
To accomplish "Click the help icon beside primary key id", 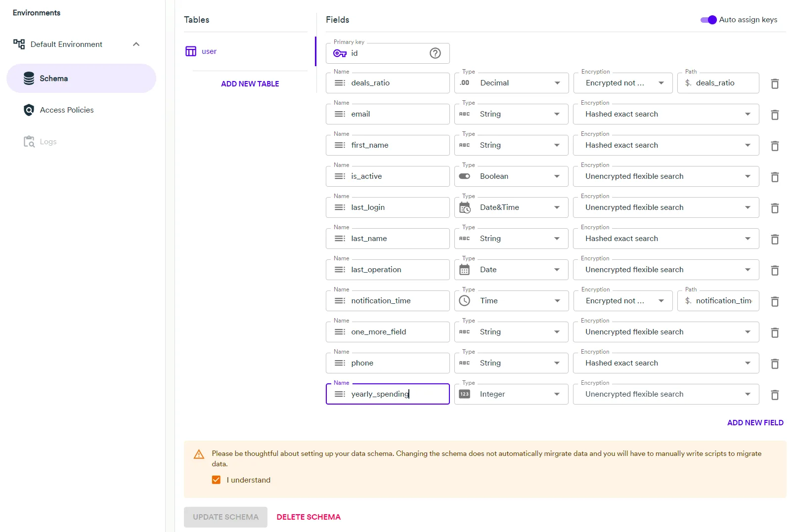I will click(x=435, y=53).
